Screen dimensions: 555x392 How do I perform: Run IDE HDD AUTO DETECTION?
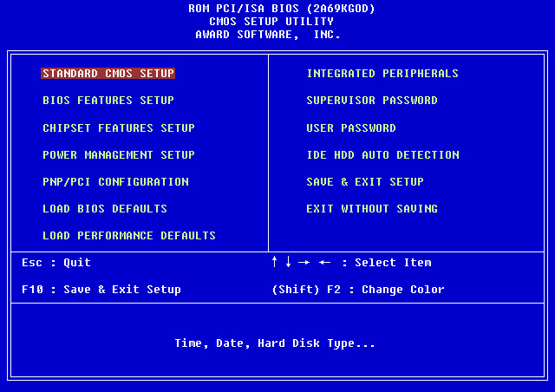point(382,155)
